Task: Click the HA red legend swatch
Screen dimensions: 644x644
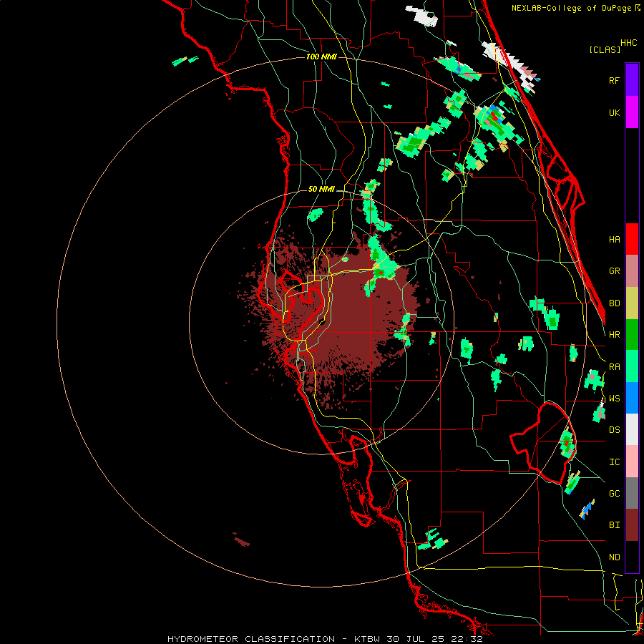Action: (632, 239)
